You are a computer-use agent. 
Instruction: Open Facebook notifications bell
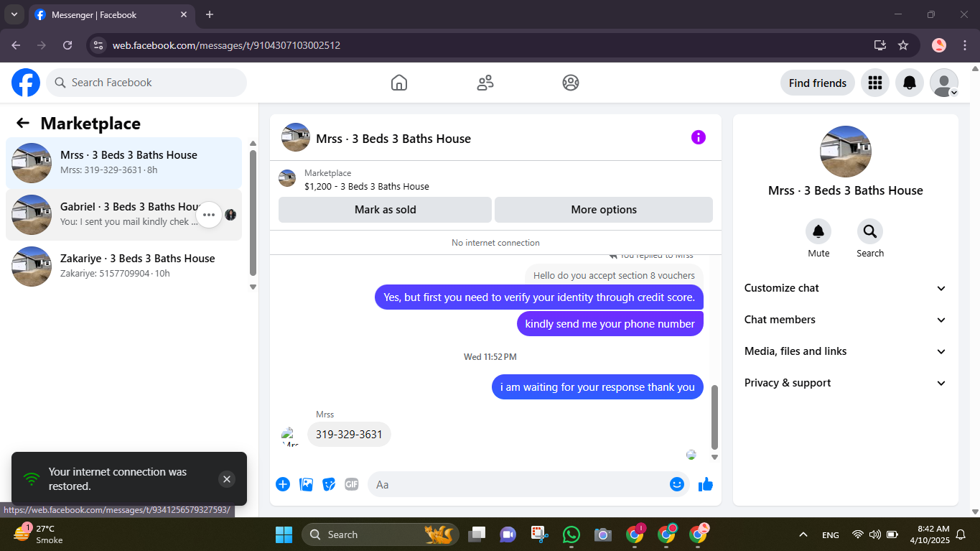coord(910,83)
